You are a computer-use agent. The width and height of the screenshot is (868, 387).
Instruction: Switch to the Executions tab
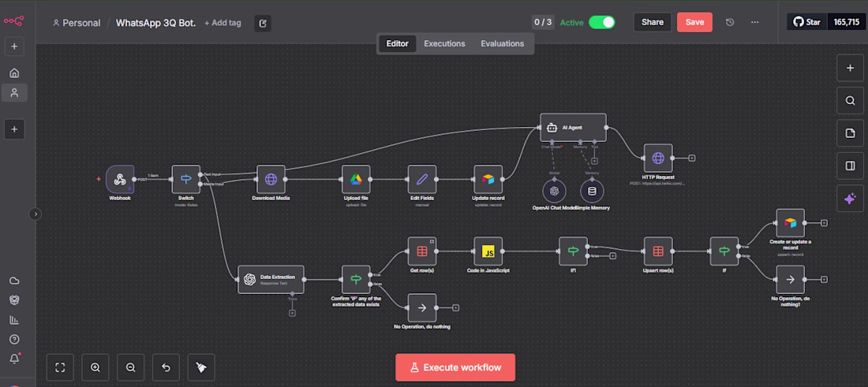(x=444, y=43)
